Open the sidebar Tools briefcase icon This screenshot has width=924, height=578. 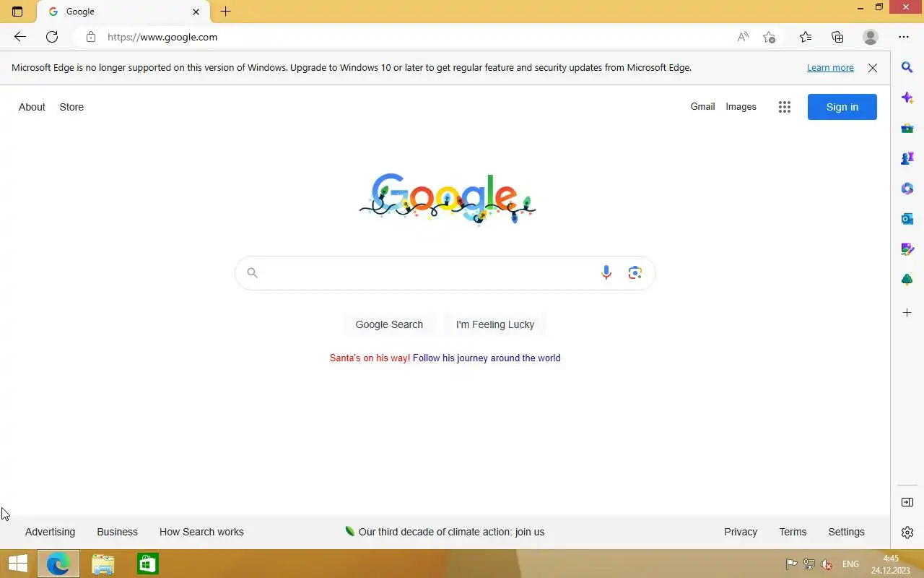907,128
